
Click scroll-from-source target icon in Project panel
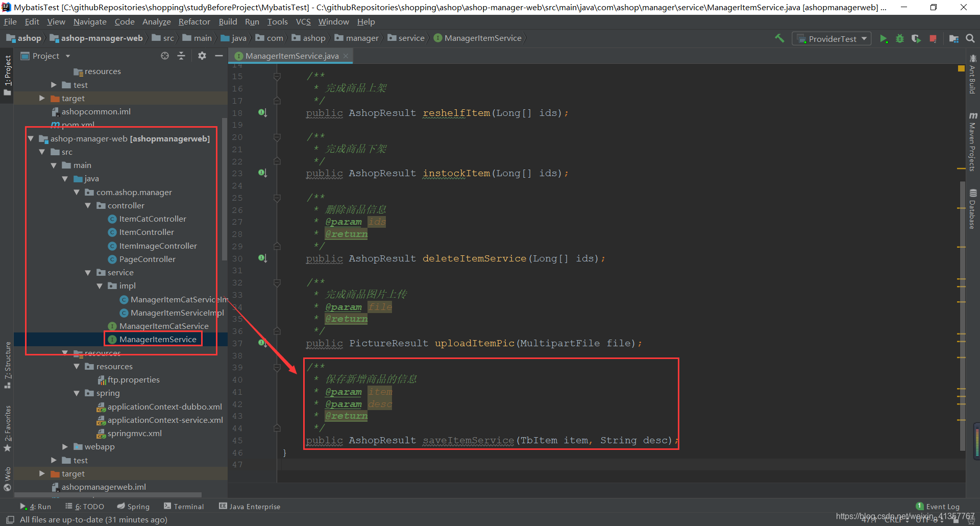tap(165, 56)
